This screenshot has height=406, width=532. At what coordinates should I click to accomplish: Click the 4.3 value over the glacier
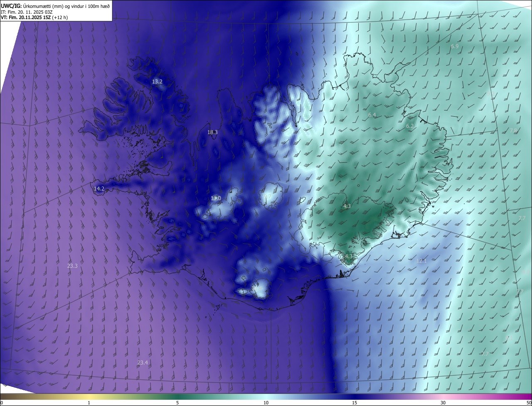(347, 206)
